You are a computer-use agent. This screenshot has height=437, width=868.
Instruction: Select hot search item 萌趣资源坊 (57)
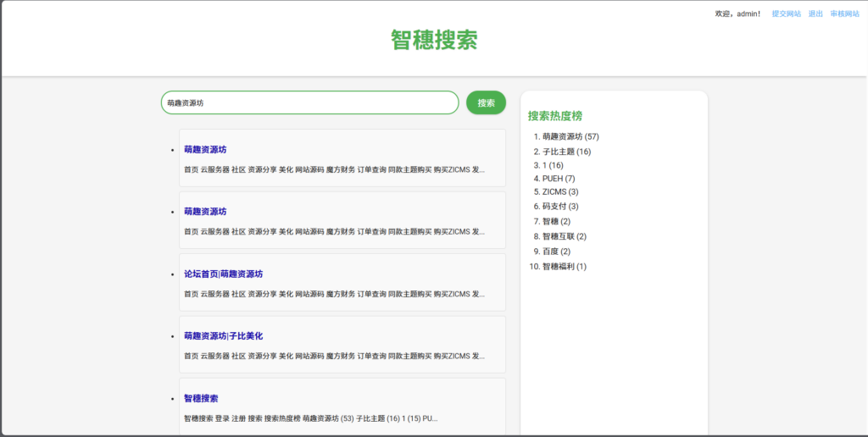pyautogui.click(x=570, y=136)
